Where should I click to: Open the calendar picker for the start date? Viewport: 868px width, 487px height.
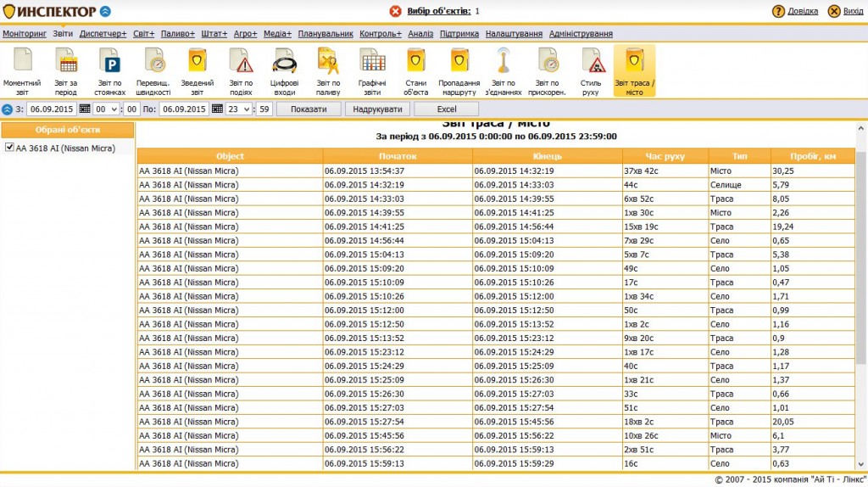click(85, 109)
